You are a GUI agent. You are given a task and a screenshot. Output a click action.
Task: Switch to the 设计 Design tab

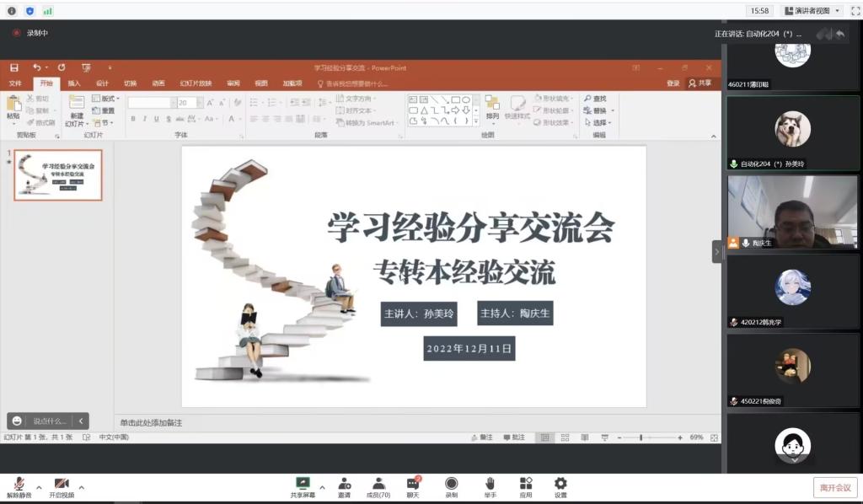coord(102,83)
